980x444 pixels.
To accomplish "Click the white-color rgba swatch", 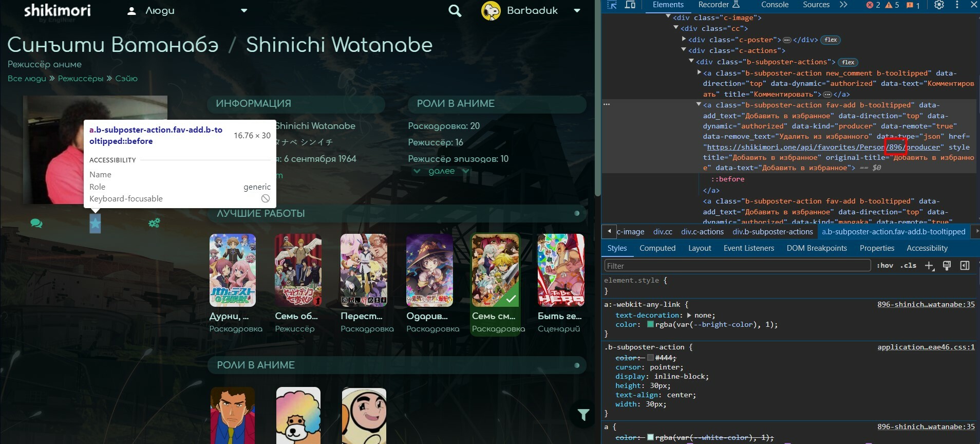I will (650, 437).
